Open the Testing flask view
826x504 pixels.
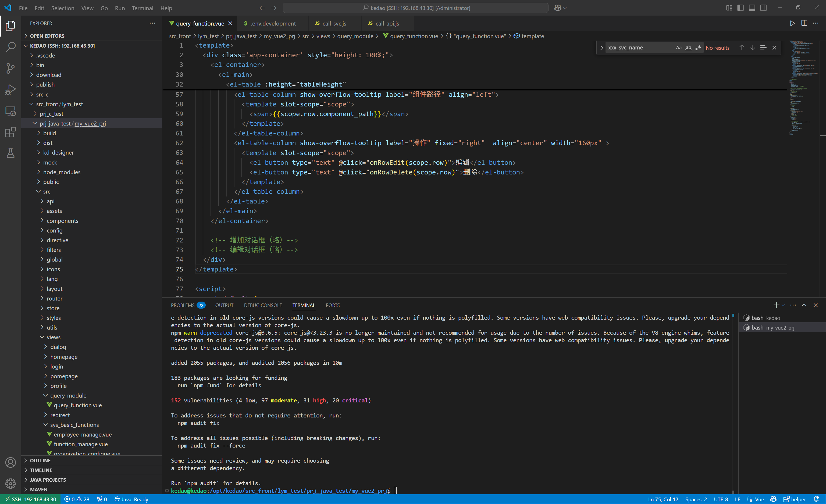coord(10,153)
